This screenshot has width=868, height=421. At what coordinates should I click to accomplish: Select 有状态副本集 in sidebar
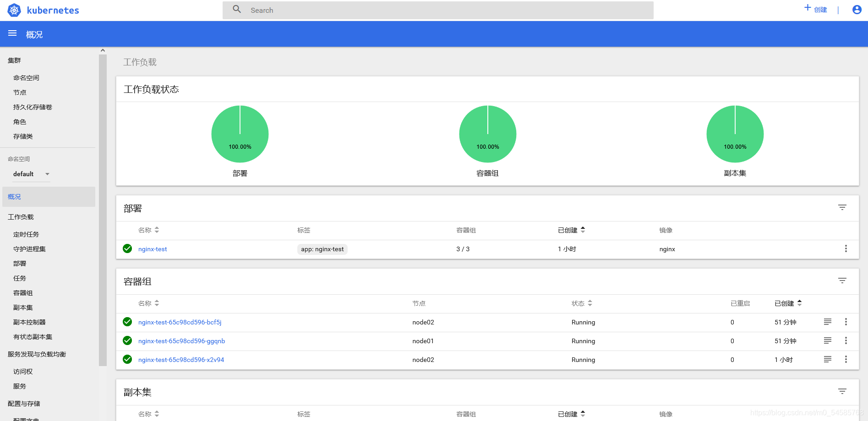[x=33, y=337]
